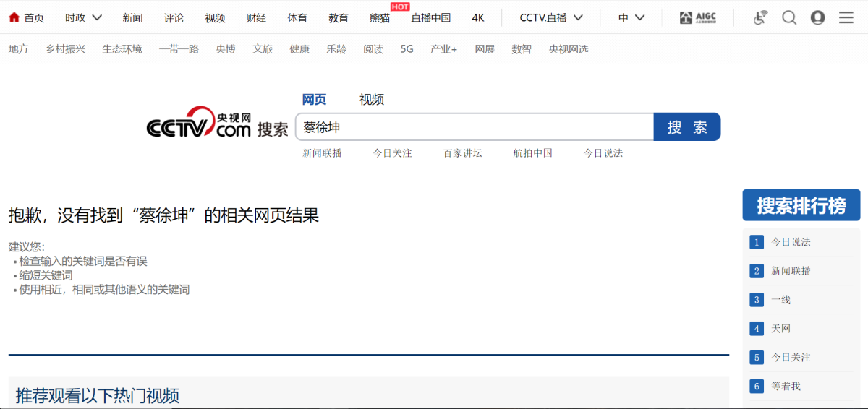Focus the search box containing 蔡徐坤
Viewport: 868px width, 409px height.
click(x=475, y=127)
